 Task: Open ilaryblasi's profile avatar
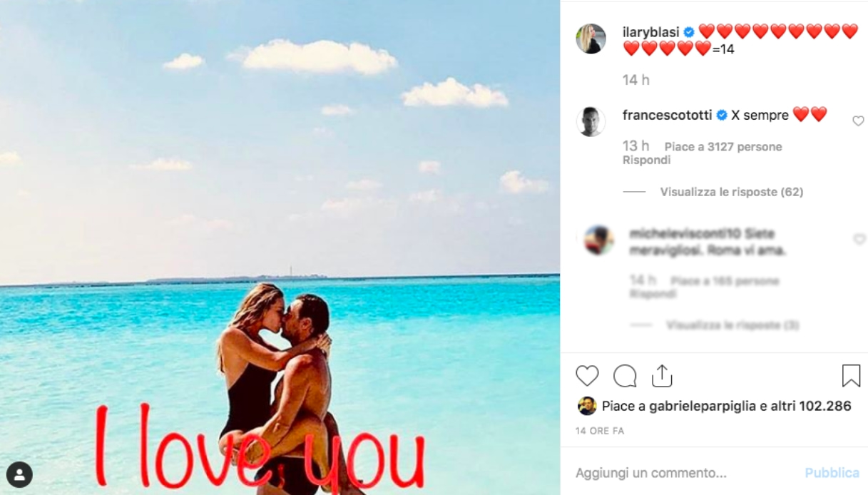click(591, 39)
